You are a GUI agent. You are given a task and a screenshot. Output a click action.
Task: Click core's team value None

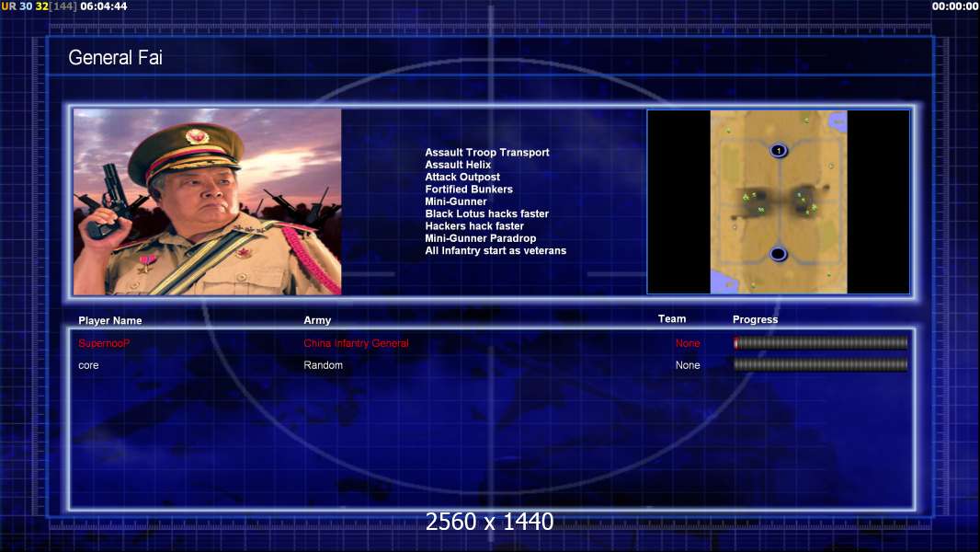coord(688,365)
